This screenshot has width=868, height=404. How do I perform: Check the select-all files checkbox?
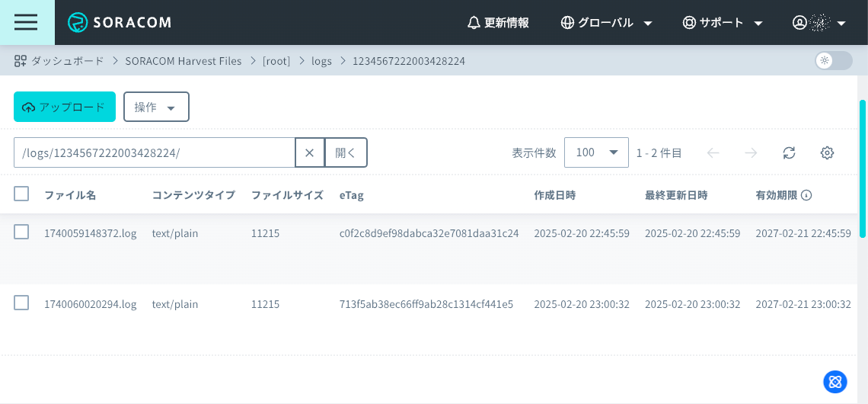(21, 194)
